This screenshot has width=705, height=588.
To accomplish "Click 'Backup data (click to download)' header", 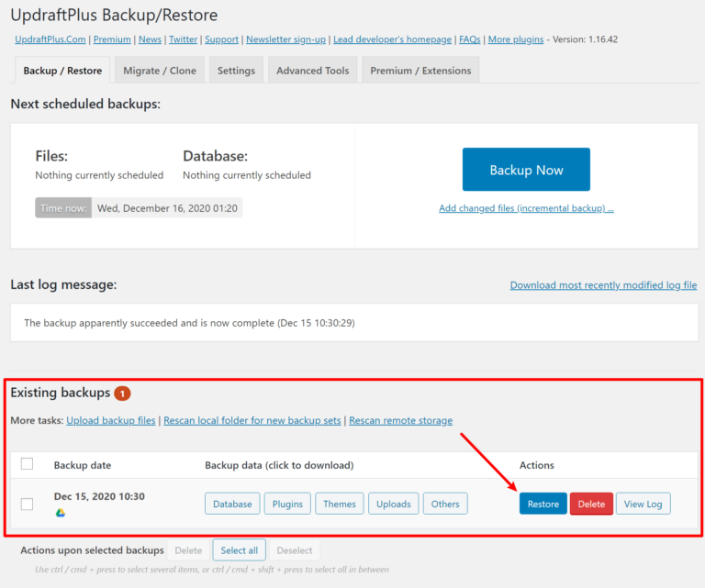I will (x=279, y=465).
